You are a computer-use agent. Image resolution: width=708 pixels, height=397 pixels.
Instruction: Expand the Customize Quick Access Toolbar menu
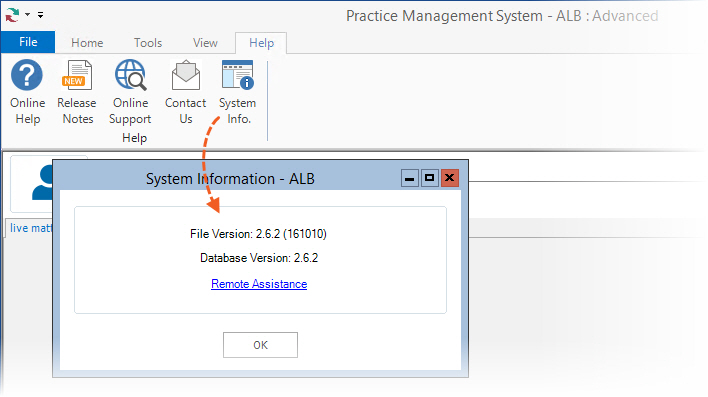coord(41,15)
